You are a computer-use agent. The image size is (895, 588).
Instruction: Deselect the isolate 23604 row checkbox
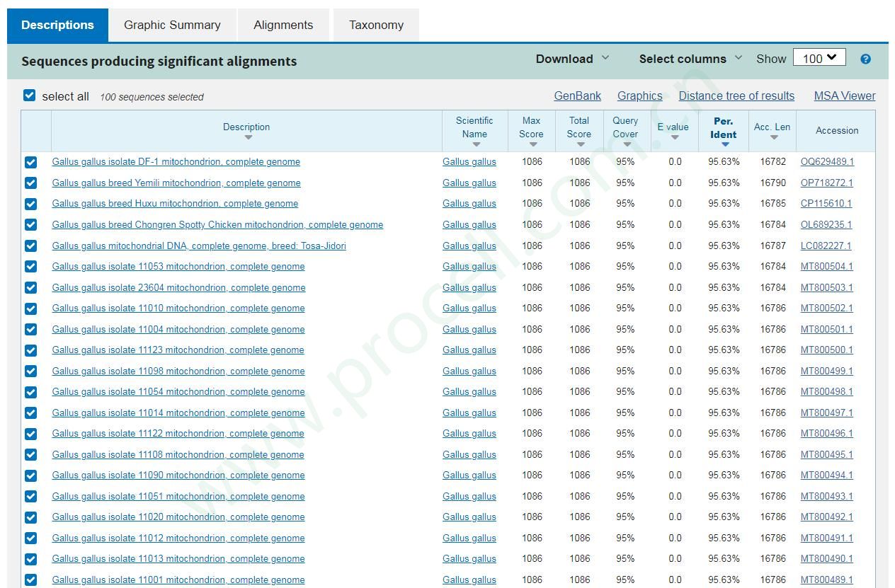click(30, 287)
